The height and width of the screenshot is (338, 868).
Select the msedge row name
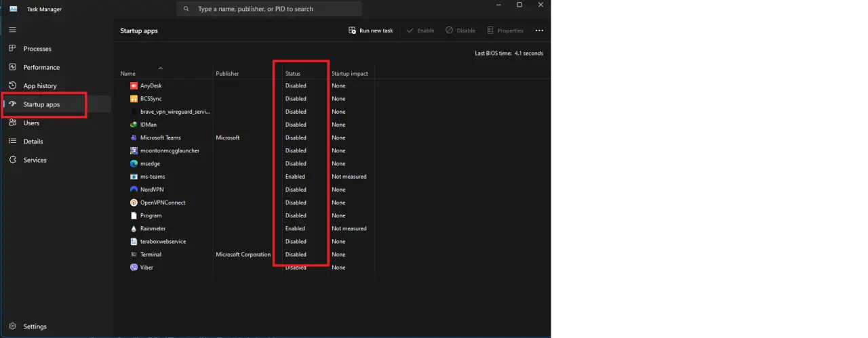click(x=150, y=163)
